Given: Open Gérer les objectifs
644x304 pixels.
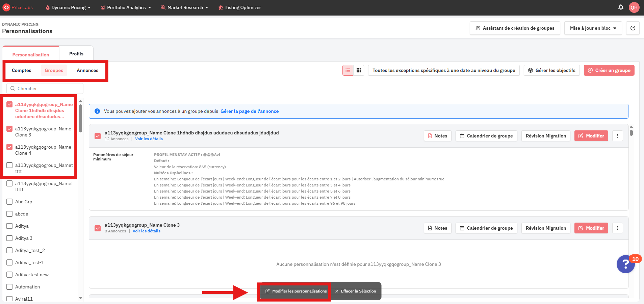Looking at the screenshot, I should pyautogui.click(x=552, y=70).
